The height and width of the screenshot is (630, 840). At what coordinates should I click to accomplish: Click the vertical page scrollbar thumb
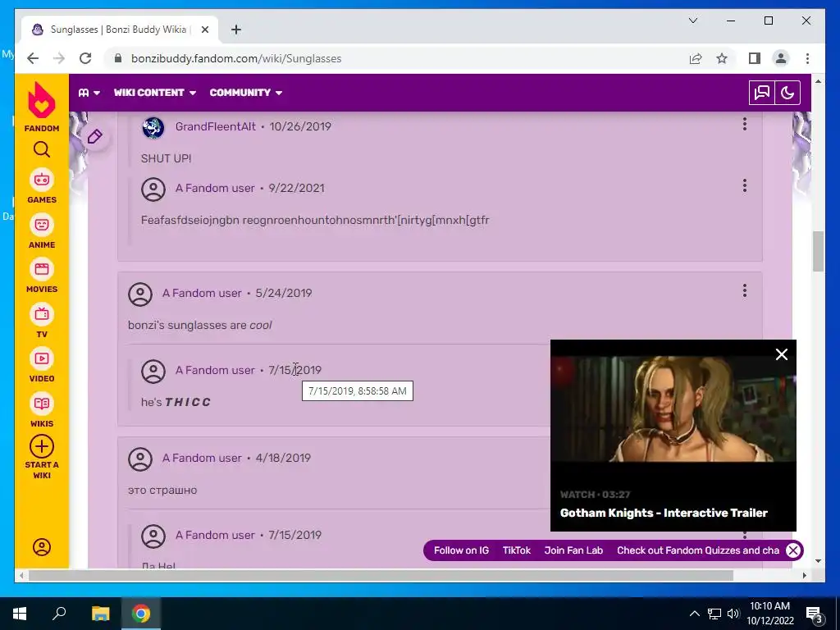818,251
